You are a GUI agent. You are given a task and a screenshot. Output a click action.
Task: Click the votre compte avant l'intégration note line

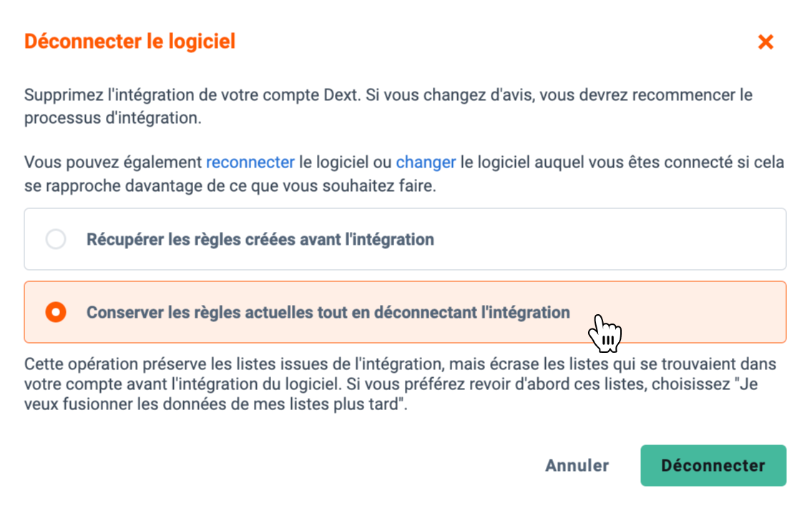click(391, 384)
